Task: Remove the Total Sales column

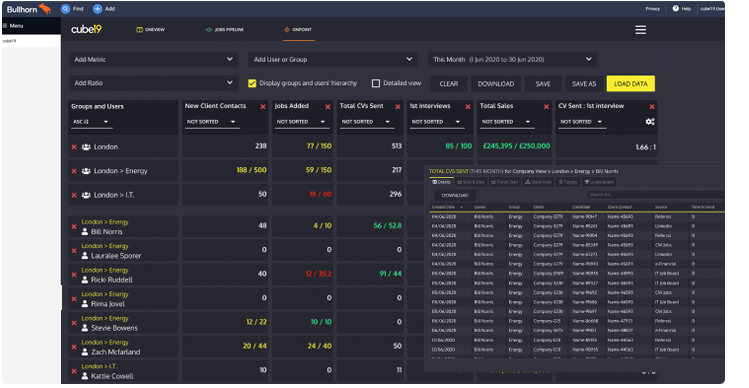Action: click(x=546, y=107)
